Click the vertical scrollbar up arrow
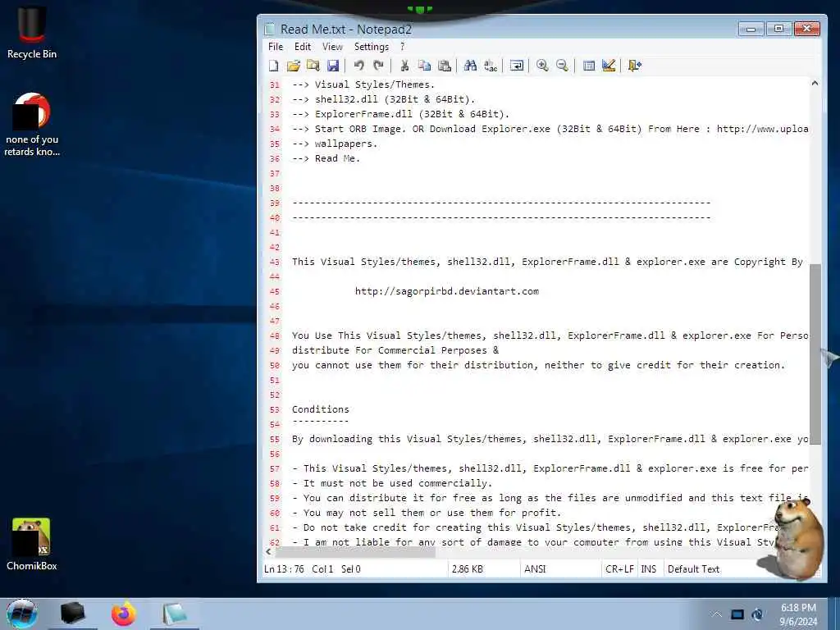 (x=815, y=83)
